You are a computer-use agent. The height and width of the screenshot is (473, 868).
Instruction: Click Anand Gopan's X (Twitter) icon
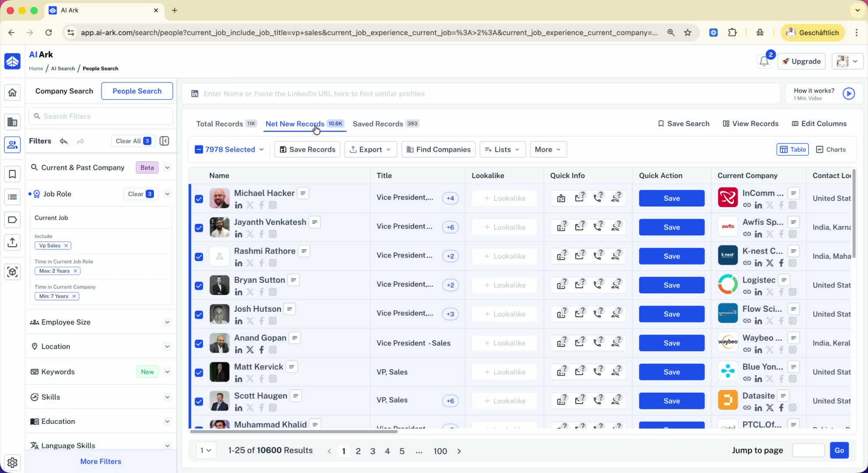tap(250, 350)
